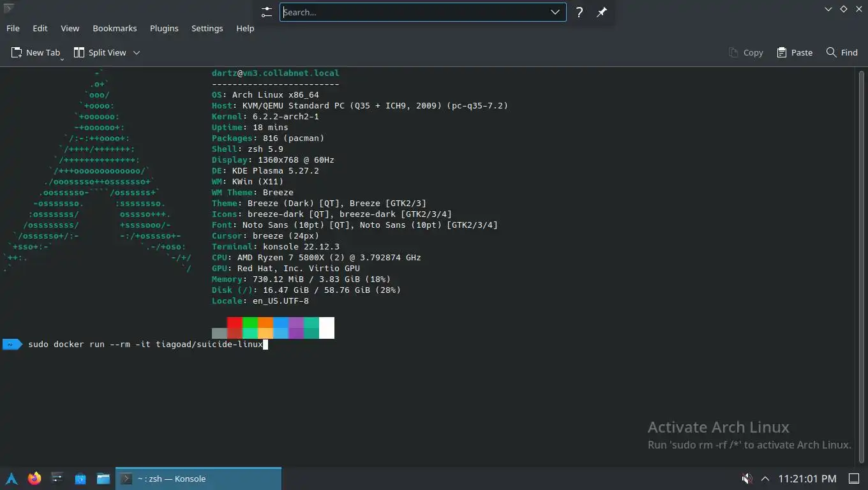868x490 pixels.
Task: Click the CPU AMD Ryzen 7 line
Action: tap(317, 257)
